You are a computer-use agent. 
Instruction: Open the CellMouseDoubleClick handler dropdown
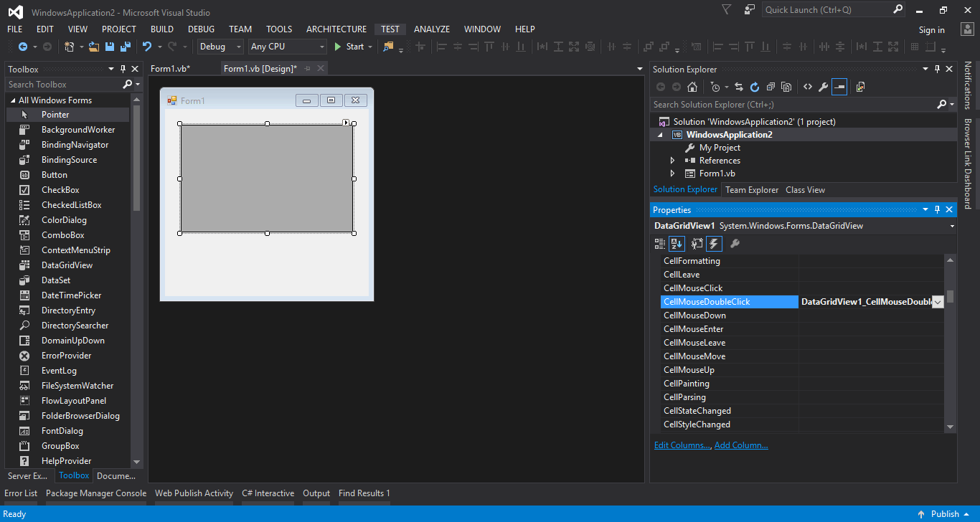click(x=938, y=303)
